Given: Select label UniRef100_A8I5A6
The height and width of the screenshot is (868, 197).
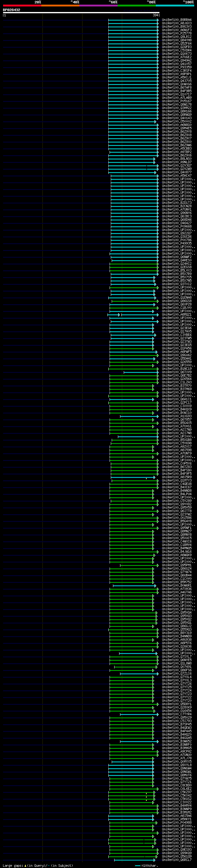Looking at the screenshot, I should tap(176, 816).
